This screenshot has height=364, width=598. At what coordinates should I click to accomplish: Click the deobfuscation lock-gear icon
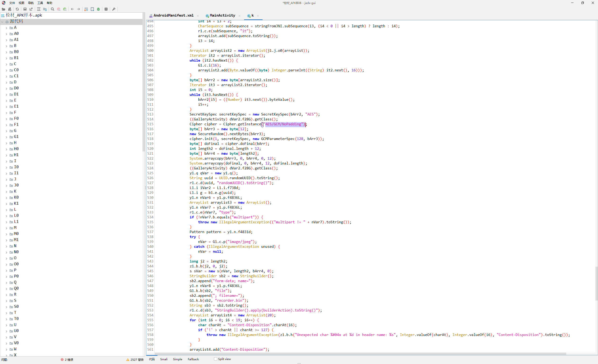tap(86, 9)
